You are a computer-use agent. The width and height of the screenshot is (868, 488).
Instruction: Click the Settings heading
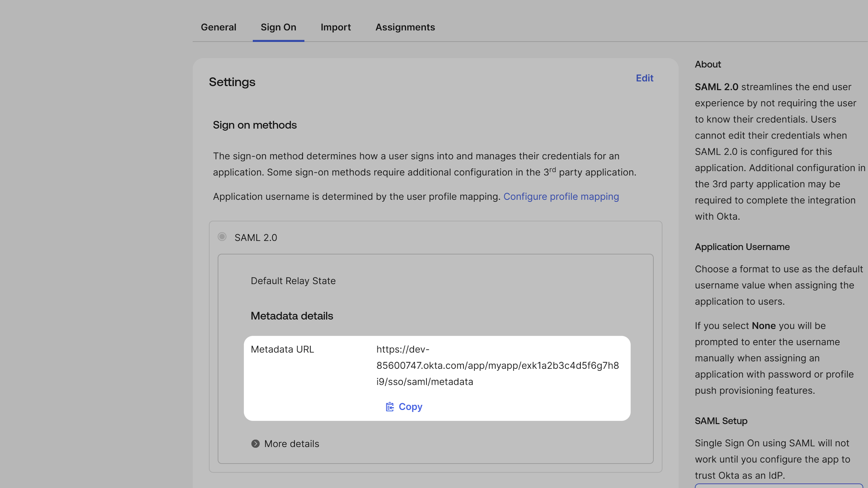[232, 82]
